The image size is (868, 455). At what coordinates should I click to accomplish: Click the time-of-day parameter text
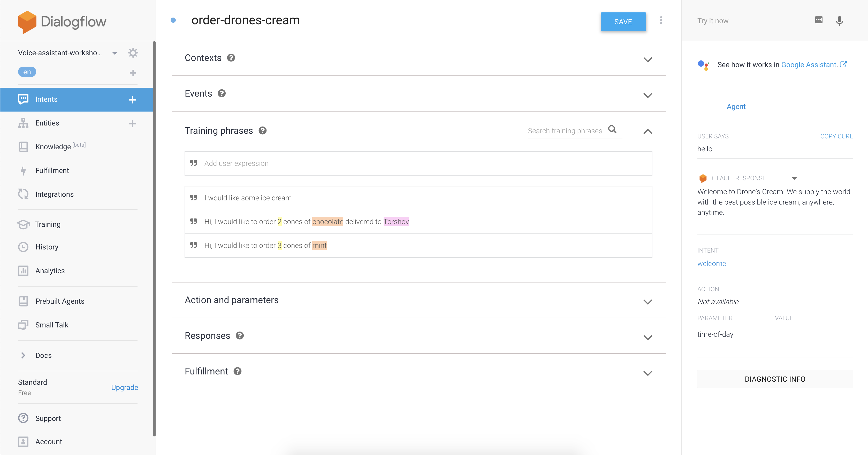[x=715, y=334]
